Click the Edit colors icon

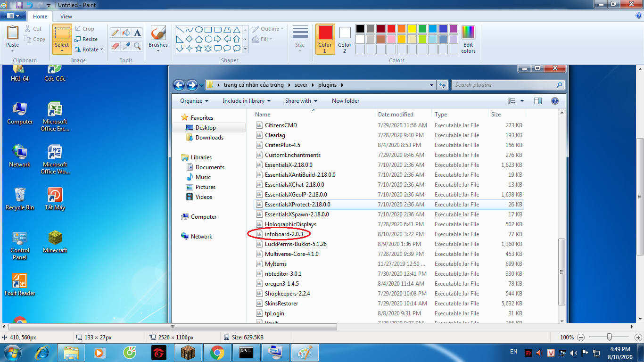[x=468, y=39]
